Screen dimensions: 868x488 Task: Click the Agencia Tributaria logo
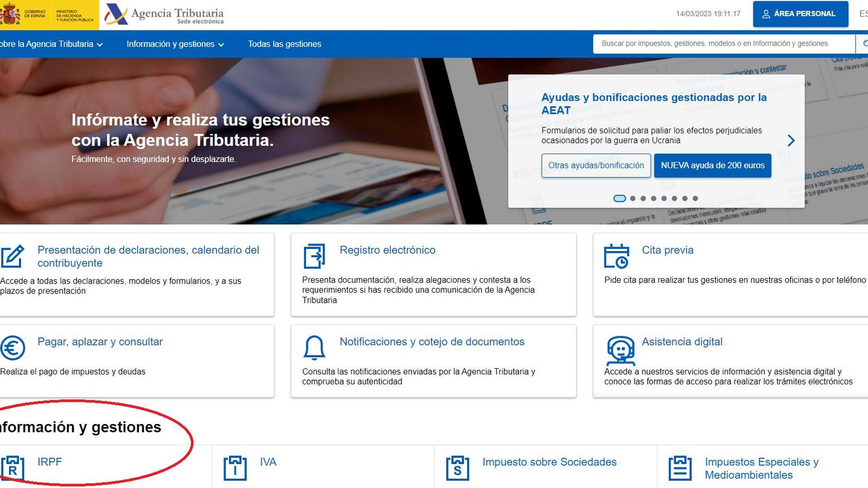click(164, 14)
